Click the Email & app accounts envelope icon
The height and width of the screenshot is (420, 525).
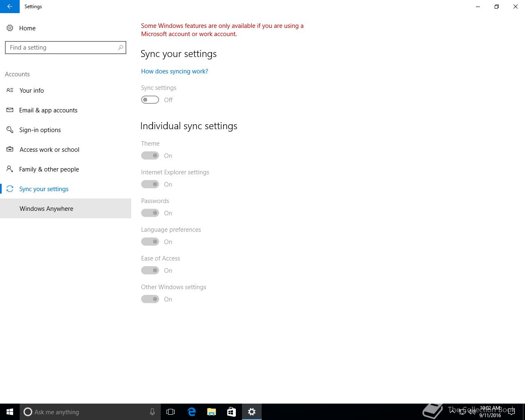coord(10,110)
